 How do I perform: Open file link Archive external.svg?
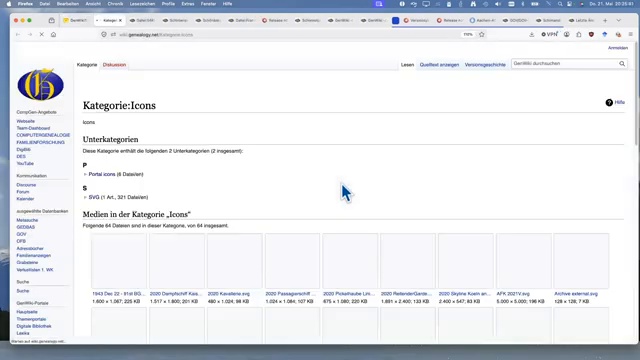pos(576,294)
